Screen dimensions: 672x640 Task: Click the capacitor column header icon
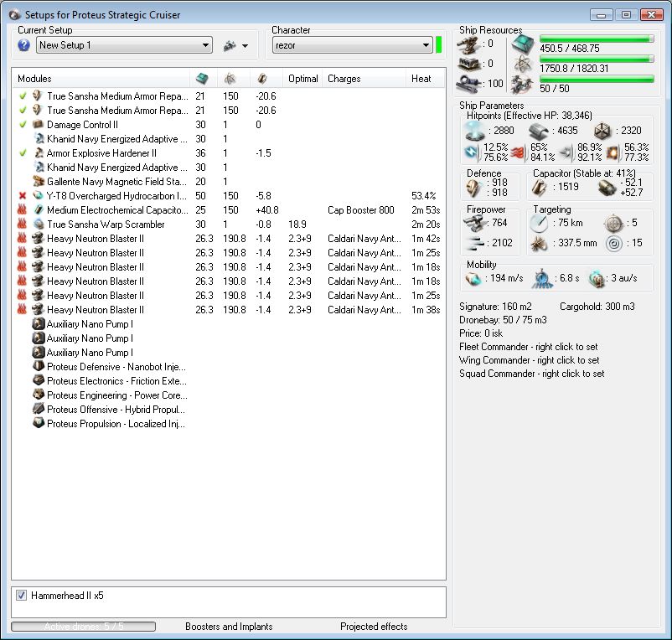pyautogui.click(x=262, y=79)
